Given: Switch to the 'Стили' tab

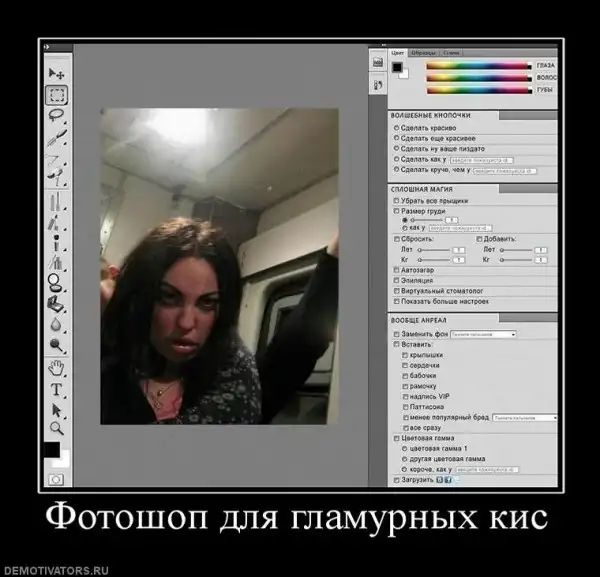Looking at the screenshot, I should click(451, 51).
